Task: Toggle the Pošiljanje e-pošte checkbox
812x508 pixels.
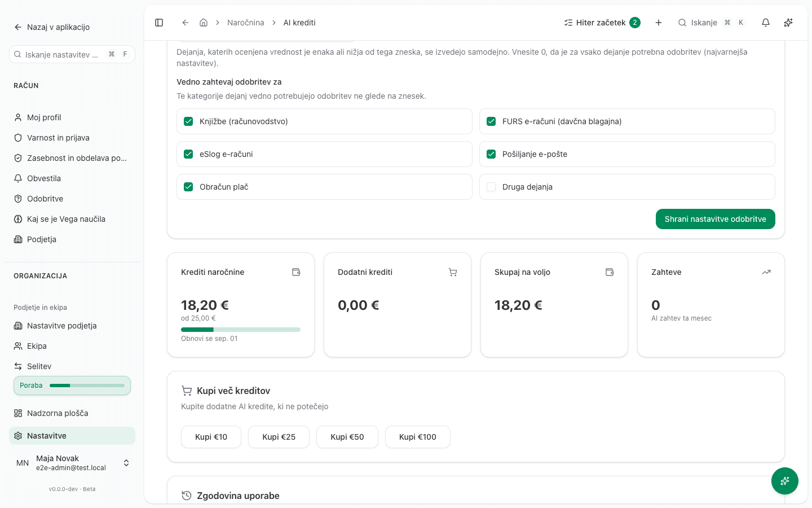Action: coord(491,154)
